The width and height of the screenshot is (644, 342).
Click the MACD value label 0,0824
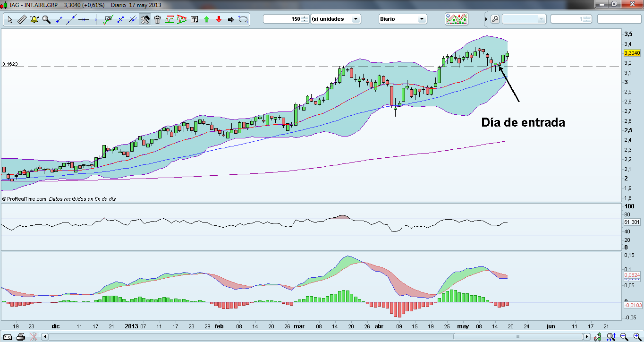632,274
